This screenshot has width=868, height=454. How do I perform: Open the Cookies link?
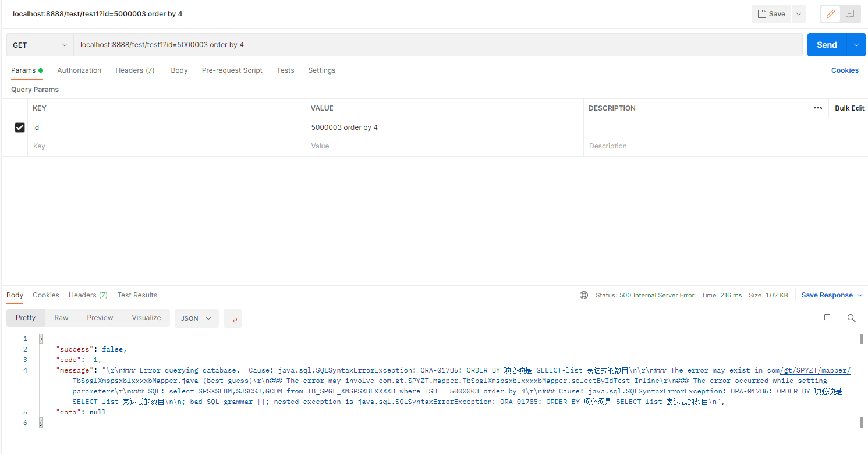click(x=845, y=70)
